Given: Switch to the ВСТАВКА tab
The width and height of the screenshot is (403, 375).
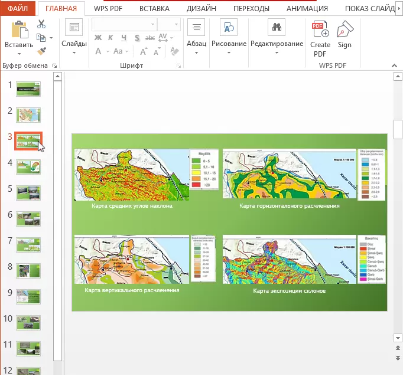Looking at the screenshot, I should 154,9.
